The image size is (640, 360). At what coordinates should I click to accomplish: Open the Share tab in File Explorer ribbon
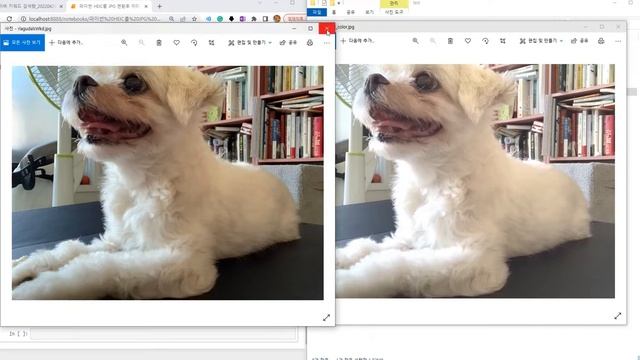[351, 12]
